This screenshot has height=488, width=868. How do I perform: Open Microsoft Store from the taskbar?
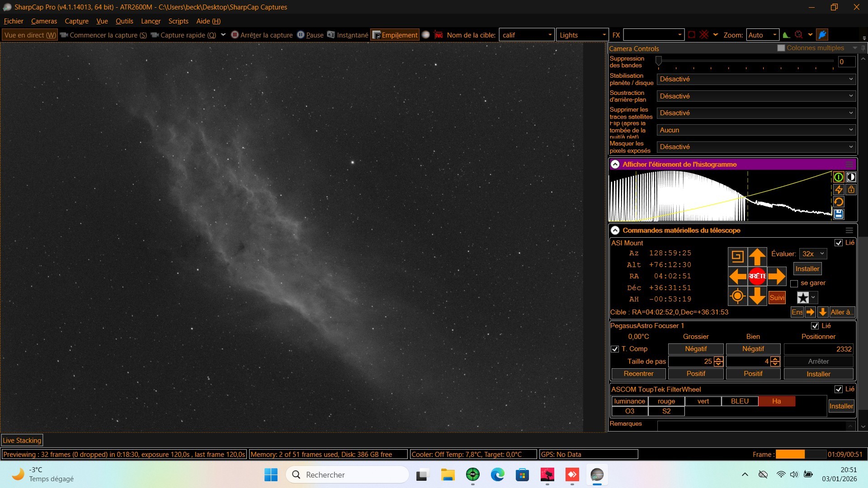tap(522, 474)
